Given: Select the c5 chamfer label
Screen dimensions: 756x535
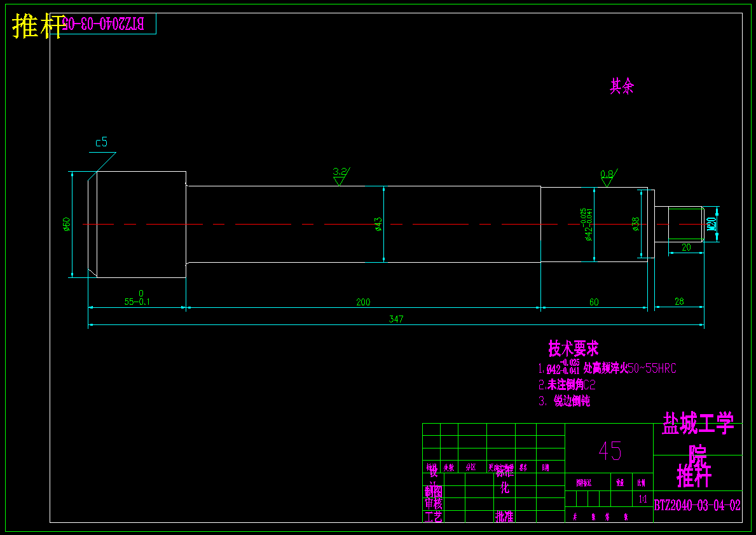Looking at the screenshot, I should (101, 142).
